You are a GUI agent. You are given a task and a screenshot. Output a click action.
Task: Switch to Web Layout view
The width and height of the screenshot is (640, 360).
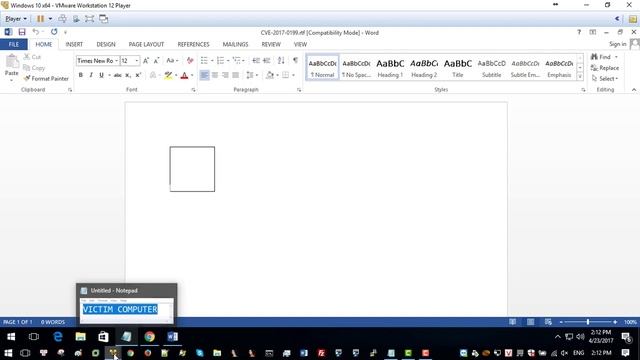coord(548,322)
